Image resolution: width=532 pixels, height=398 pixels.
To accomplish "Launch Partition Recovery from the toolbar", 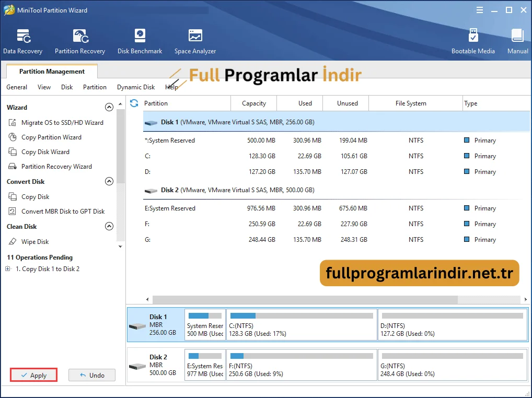I will (80, 41).
